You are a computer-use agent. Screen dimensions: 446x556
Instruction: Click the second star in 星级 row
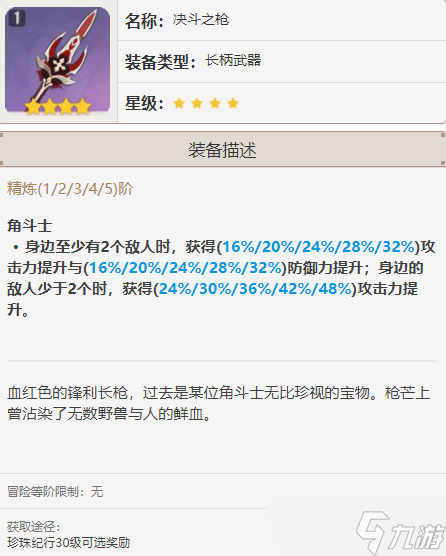(197, 103)
